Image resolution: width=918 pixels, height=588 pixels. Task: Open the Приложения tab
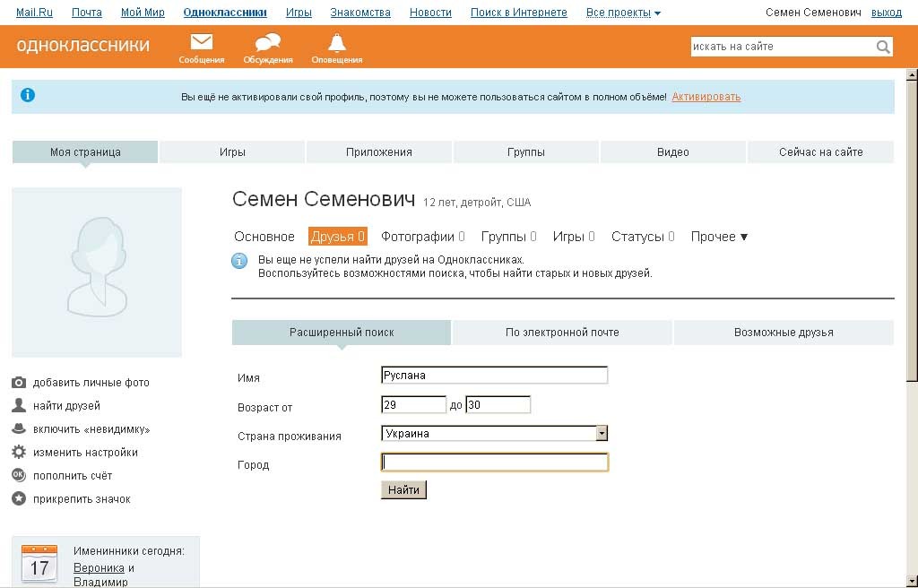click(379, 152)
